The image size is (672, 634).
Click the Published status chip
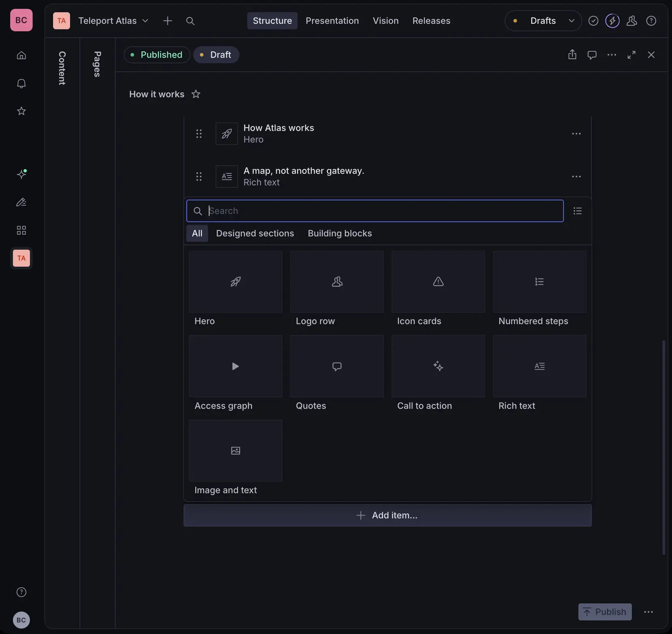(x=157, y=55)
